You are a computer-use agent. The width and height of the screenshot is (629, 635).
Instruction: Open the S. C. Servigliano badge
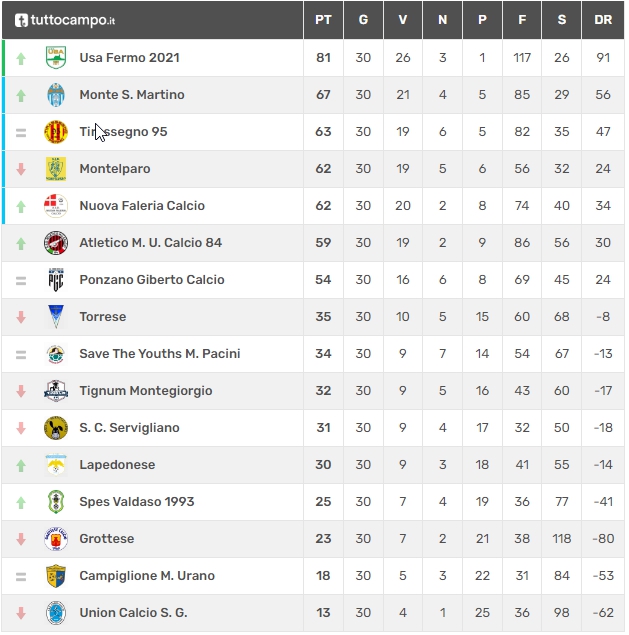(x=56, y=428)
